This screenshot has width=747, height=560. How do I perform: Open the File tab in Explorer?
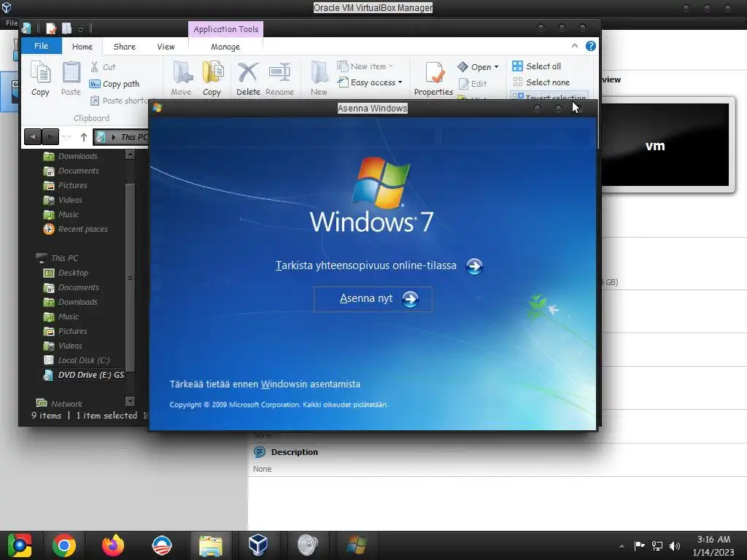pyautogui.click(x=42, y=46)
